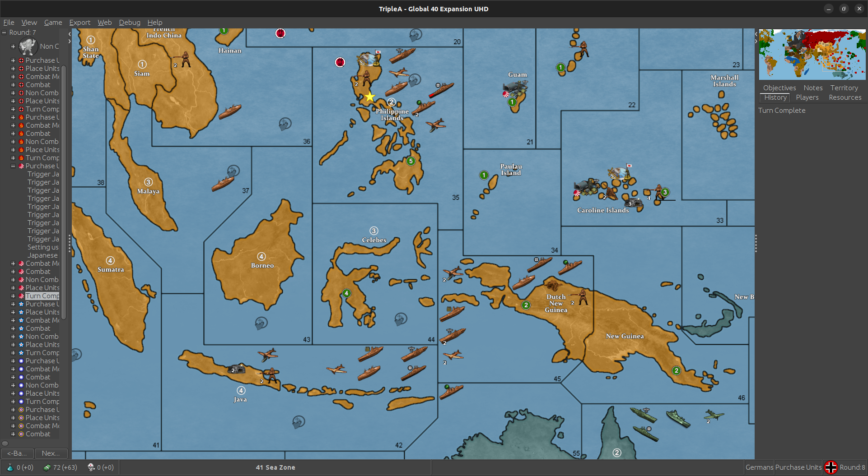Select the submarine below sea zone 45 label
This screenshot has height=476, width=868.
coord(451,392)
